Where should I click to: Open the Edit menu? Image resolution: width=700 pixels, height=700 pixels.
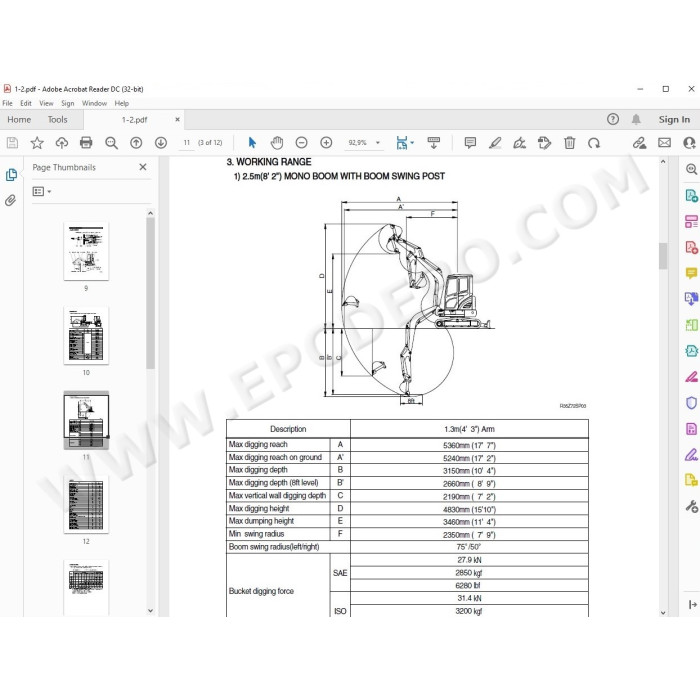pyautogui.click(x=26, y=103)
